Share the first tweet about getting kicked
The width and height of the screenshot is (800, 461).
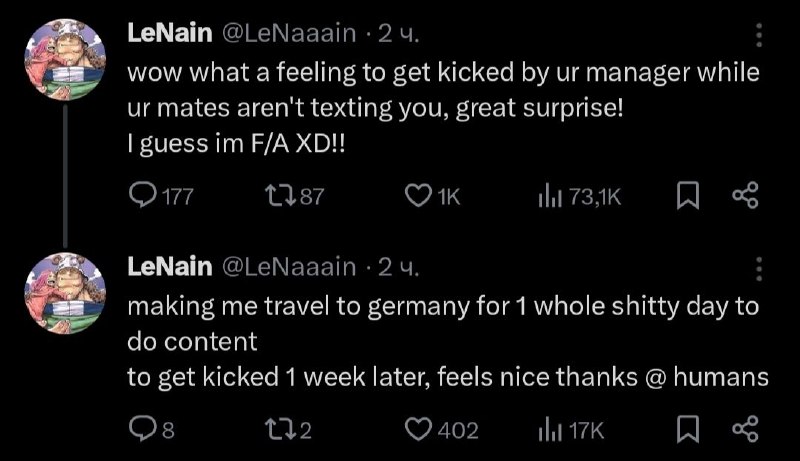[x=745, y=198]
